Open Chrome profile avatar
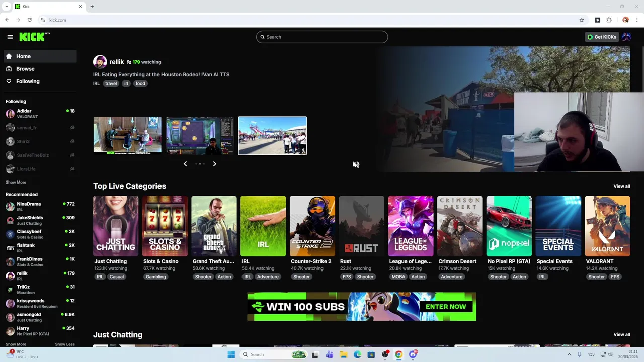Screen dimensions: 644x362 [x=625, y=20]
